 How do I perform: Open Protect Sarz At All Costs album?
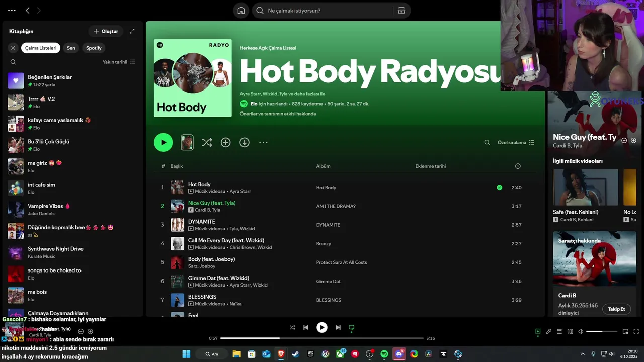[x=342, y=262]
